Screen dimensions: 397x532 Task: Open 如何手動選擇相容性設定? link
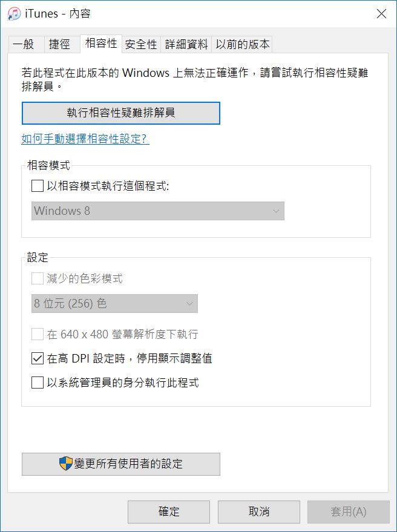coord(85,139)
